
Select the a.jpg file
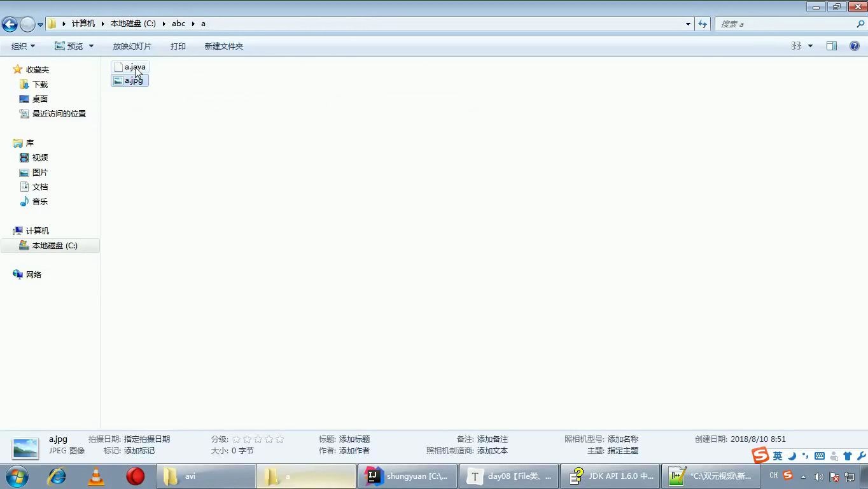[x=130, y=80]
